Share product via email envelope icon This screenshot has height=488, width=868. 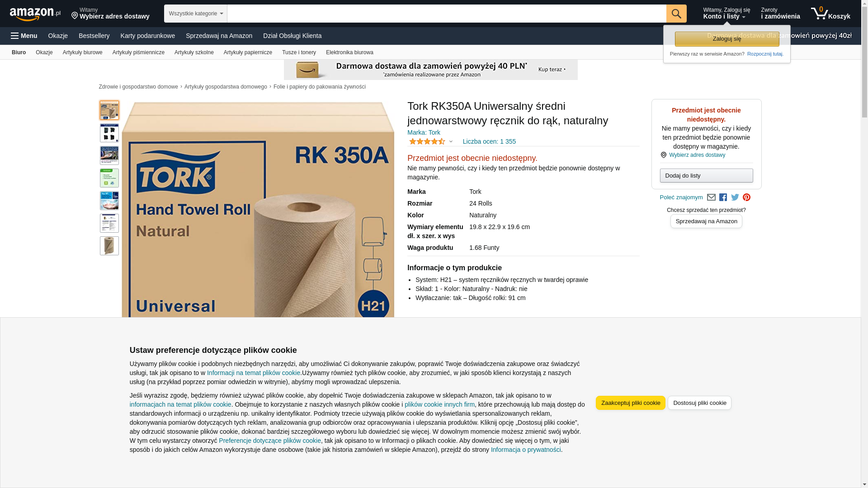point(711,197)
